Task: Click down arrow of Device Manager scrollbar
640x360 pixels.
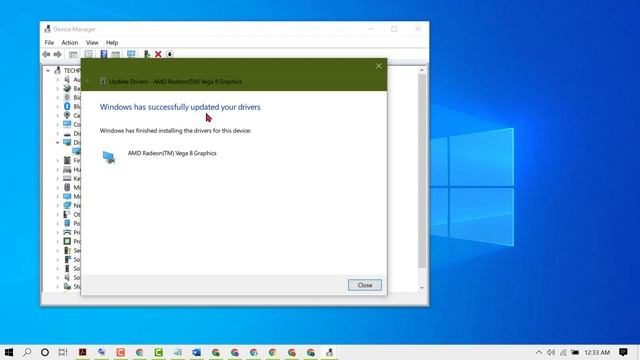Action: 422,288
